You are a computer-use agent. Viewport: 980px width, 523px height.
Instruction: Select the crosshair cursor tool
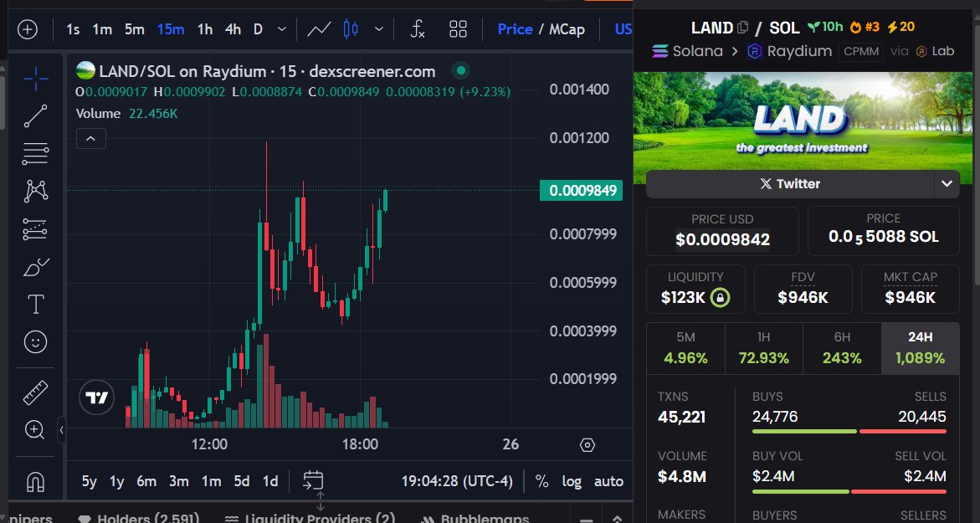click(36, 78)
